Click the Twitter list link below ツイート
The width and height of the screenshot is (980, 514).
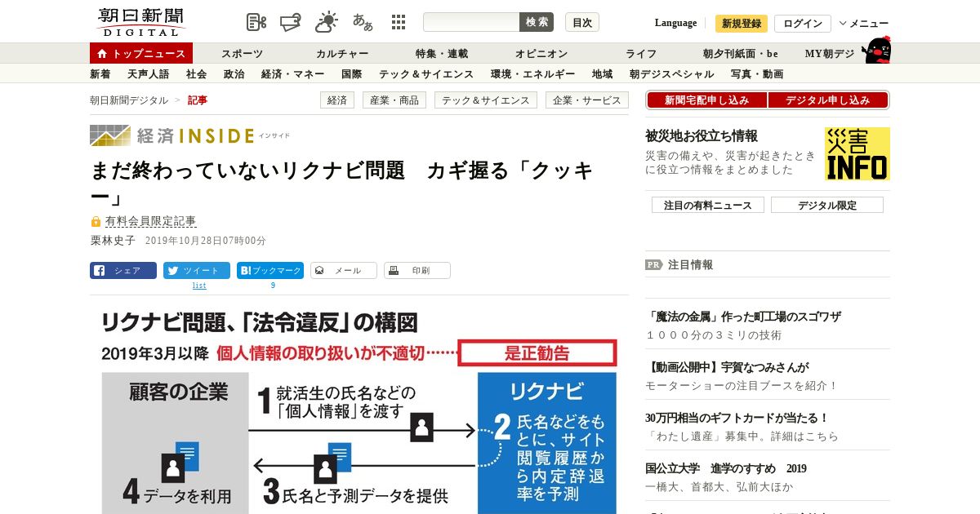[x=199, y=286]
